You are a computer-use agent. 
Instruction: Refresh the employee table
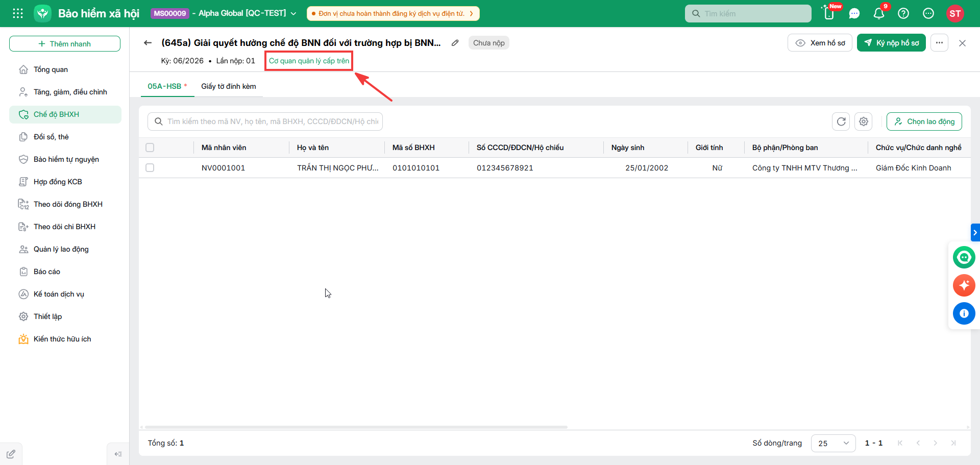tap(841, 121)
